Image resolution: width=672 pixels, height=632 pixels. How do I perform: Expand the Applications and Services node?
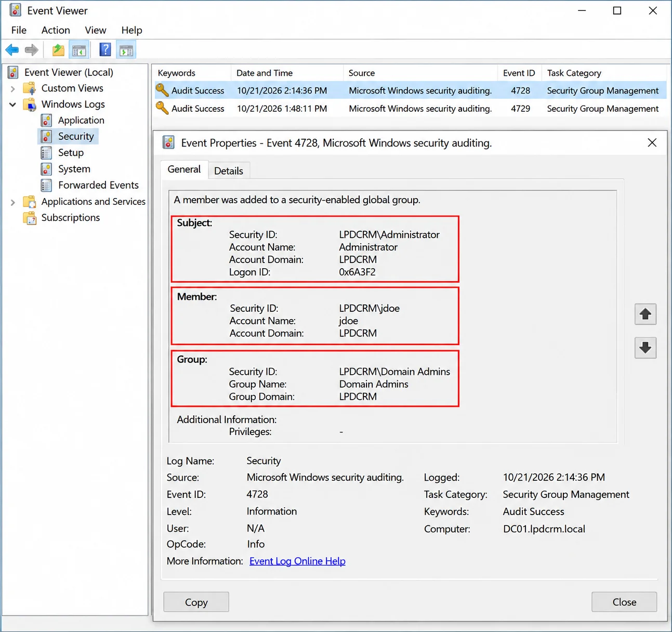(13, 202)
